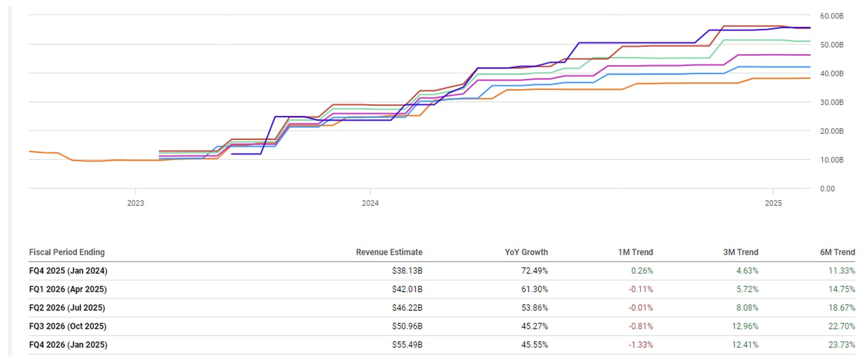
Task: Click the 2024 label on the x-axis
Action: (370, 203)
